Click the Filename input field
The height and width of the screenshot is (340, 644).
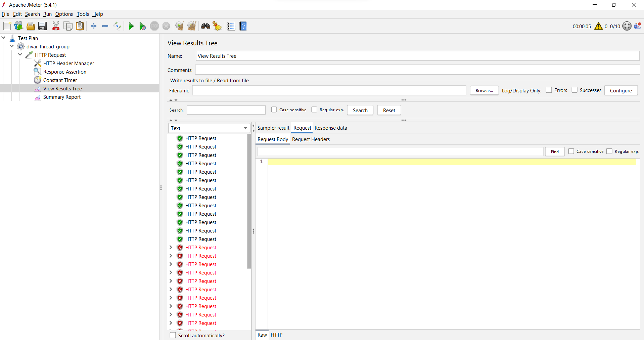tap(329, 90)
